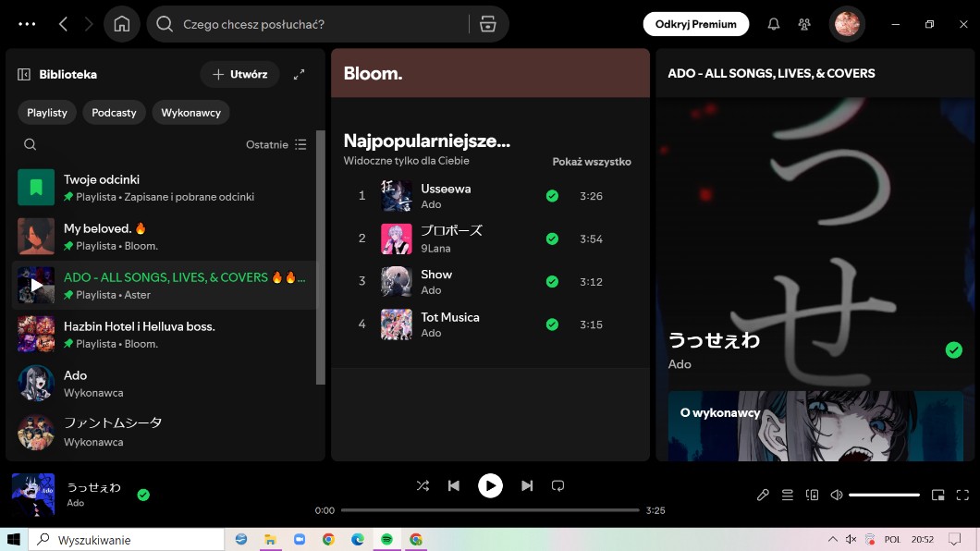980x551 pixels.
Task: Toggle repeat mode
Action: tap(557, 485)
